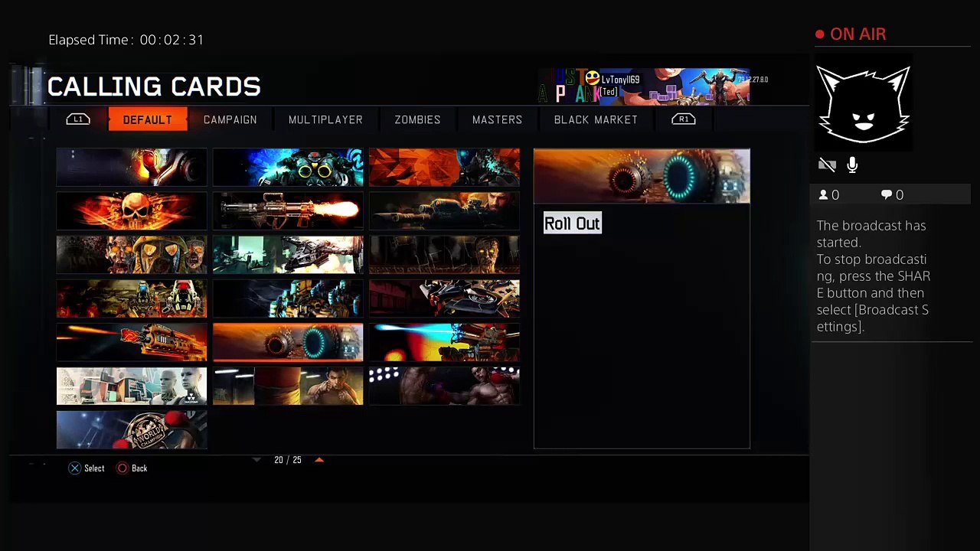Screen dimensions: 980x551
Task: Pick the muscular boxer stadium lights card
Action: (444, 386)
